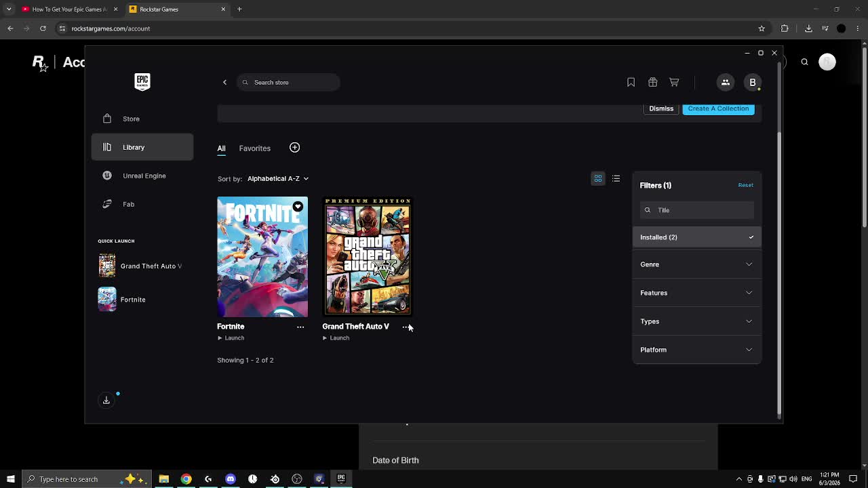Reload the Rockstar page in Chrome
The image size is (868, 488).
click(x=43, y=28)
